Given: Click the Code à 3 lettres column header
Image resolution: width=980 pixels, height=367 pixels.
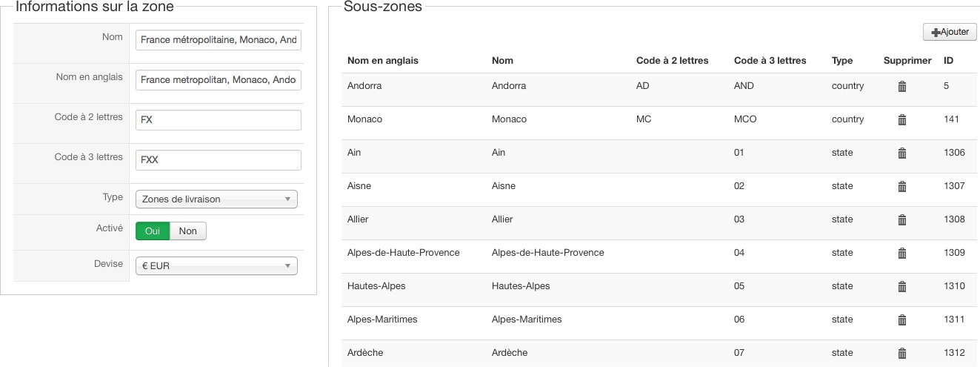Looking at the screenshot, I should 770,61.
